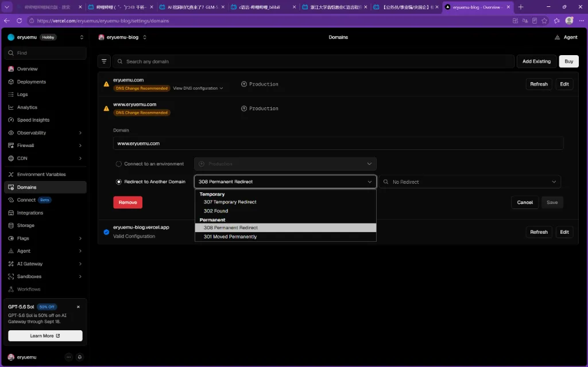Edit the eryuemu.com domain
The height and width of the screenshot is (367, 588).
coord(564,84)
